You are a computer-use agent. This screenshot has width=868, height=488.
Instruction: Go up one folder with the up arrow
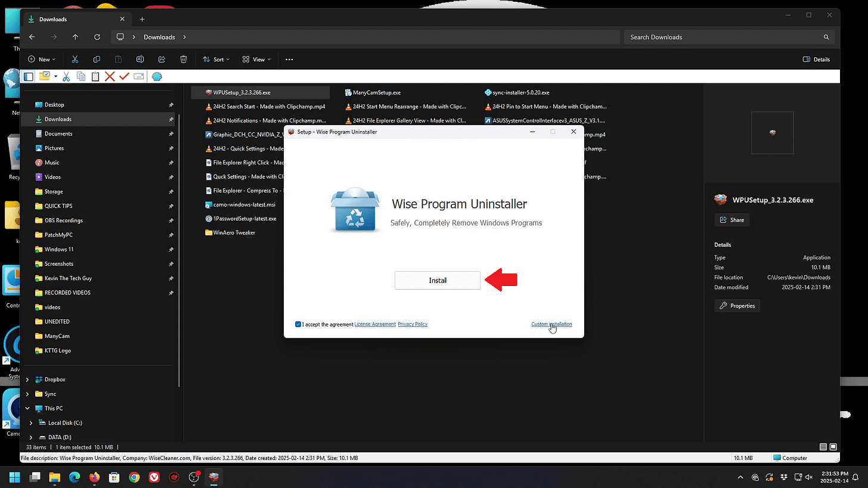pos(75,37)
